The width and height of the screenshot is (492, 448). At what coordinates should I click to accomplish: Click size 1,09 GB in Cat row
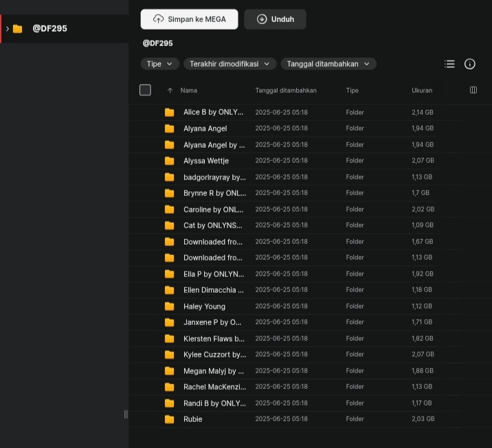click(423, 225)
